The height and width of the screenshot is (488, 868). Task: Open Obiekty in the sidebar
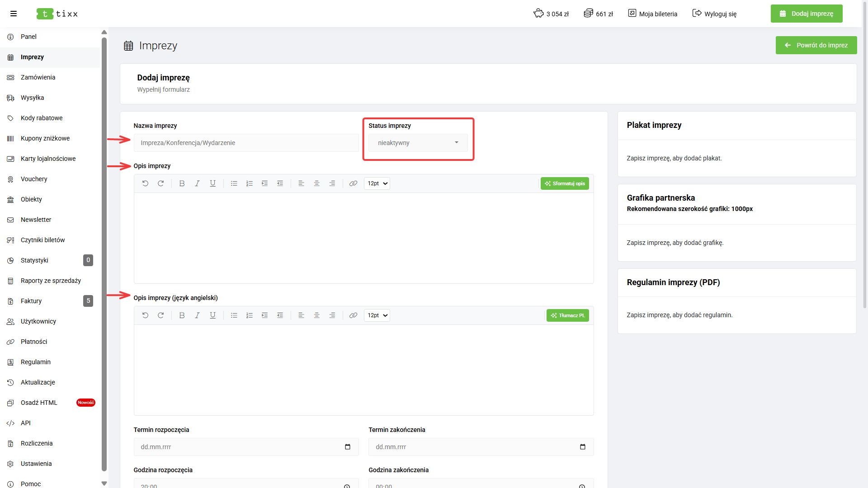(50, 199)
